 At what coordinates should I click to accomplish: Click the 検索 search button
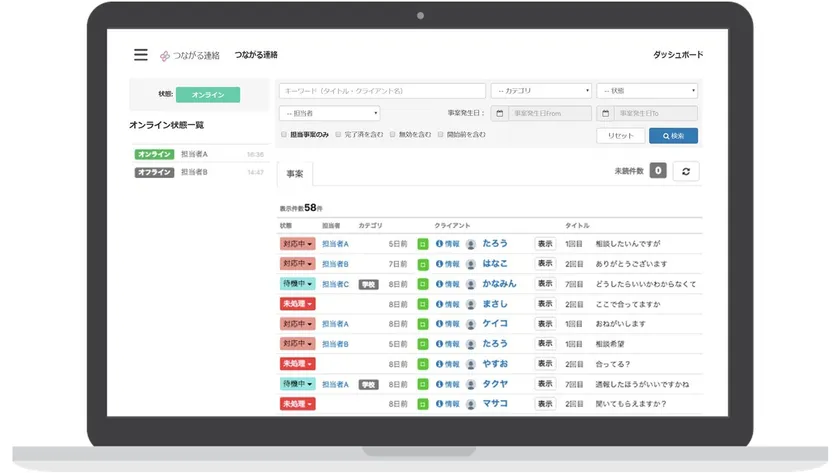673,135
